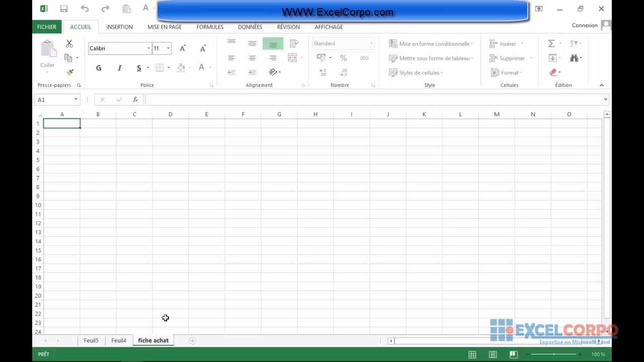Increase indent icon
644x362 pixels.
252,72
